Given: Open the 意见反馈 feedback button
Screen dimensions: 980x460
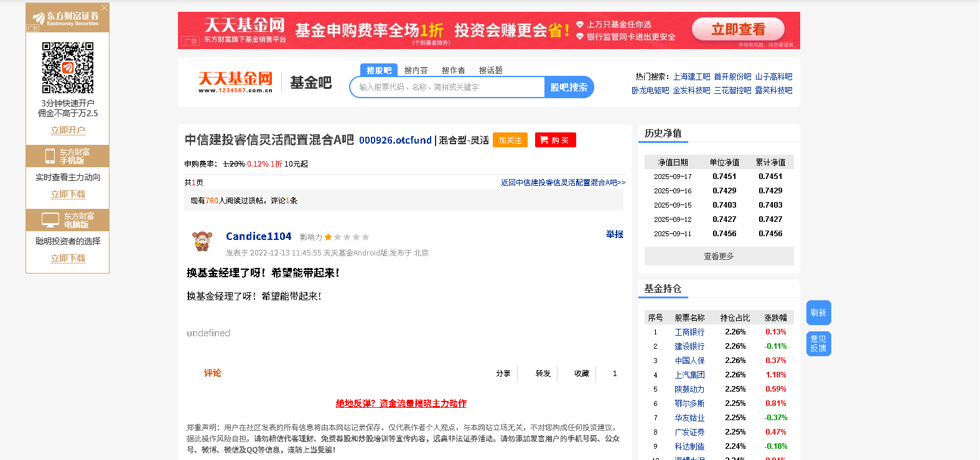Looking at the screenshot, I should [x=818, y=344].
